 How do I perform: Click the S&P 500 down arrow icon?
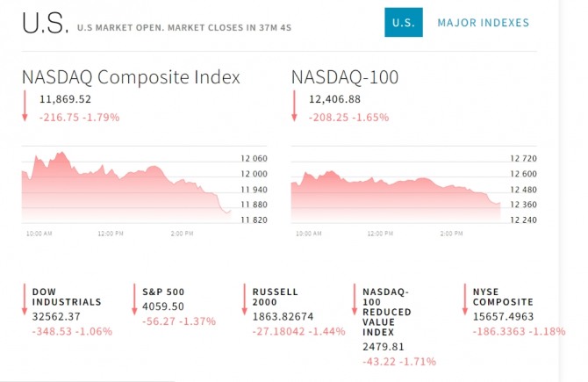(134, 298)
